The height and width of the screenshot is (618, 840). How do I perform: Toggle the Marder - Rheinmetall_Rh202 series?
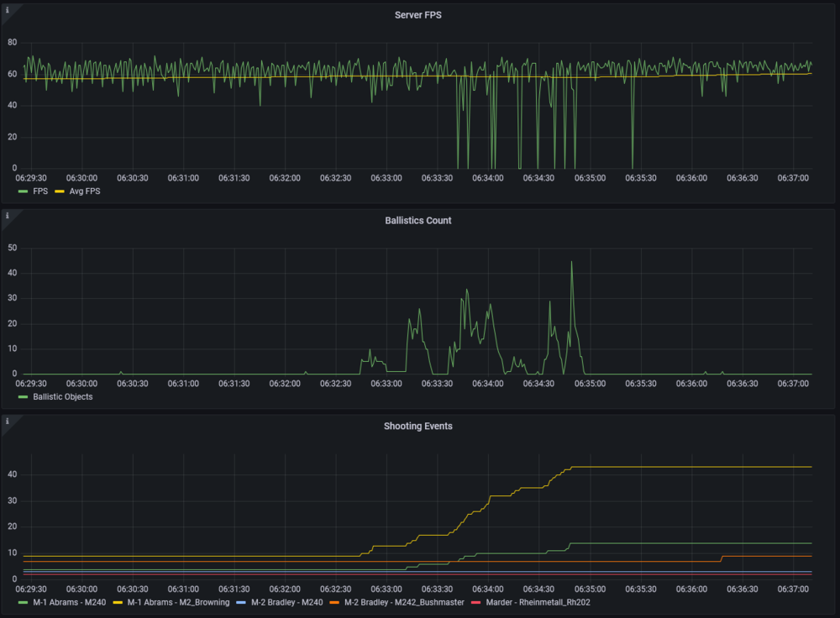(538, 603)
